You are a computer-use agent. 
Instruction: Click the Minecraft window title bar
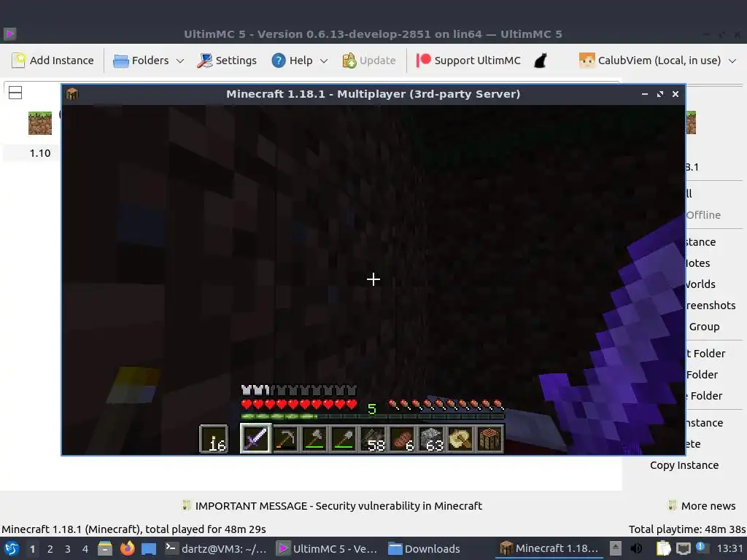[x=373, y=94]
